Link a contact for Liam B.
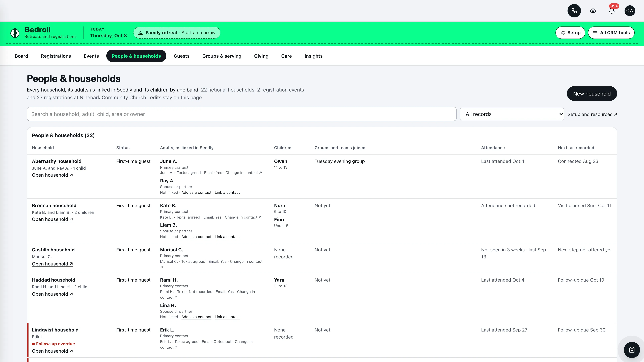 (227, 237)
